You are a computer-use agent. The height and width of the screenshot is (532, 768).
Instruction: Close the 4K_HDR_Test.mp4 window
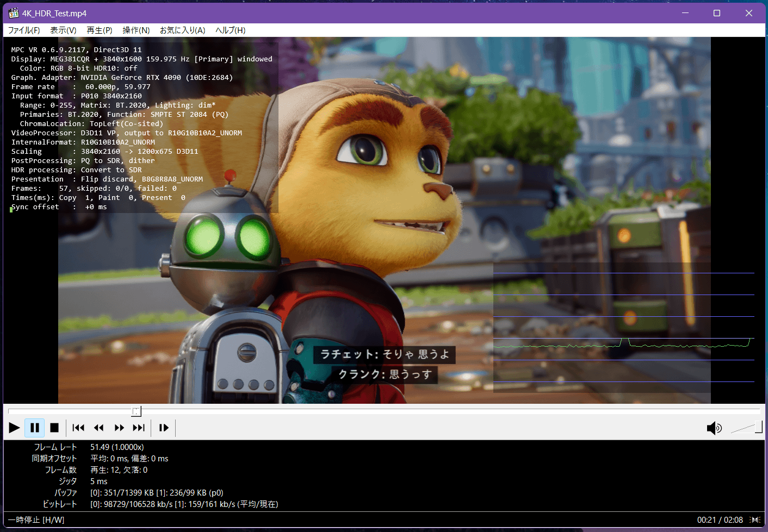pos(749,13)
